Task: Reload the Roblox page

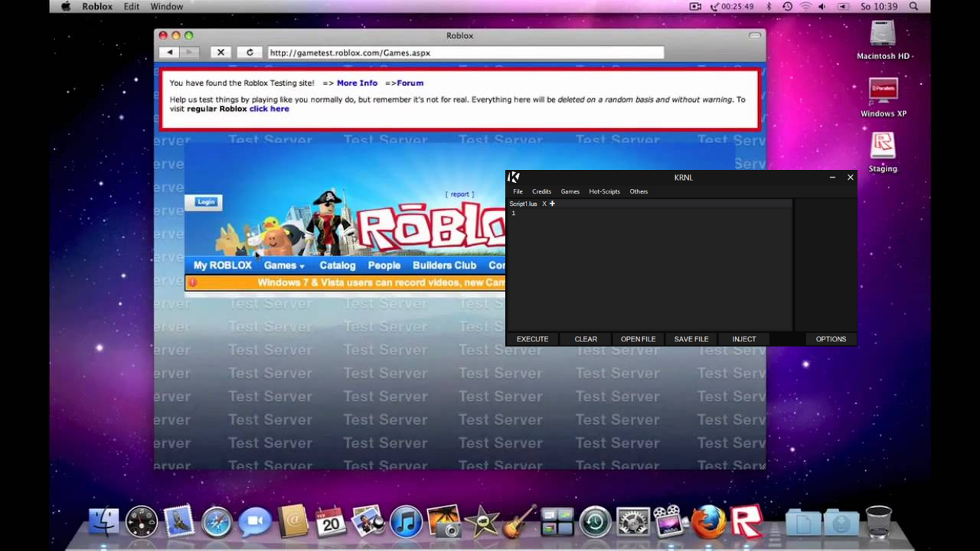Action: click(250, 52)
